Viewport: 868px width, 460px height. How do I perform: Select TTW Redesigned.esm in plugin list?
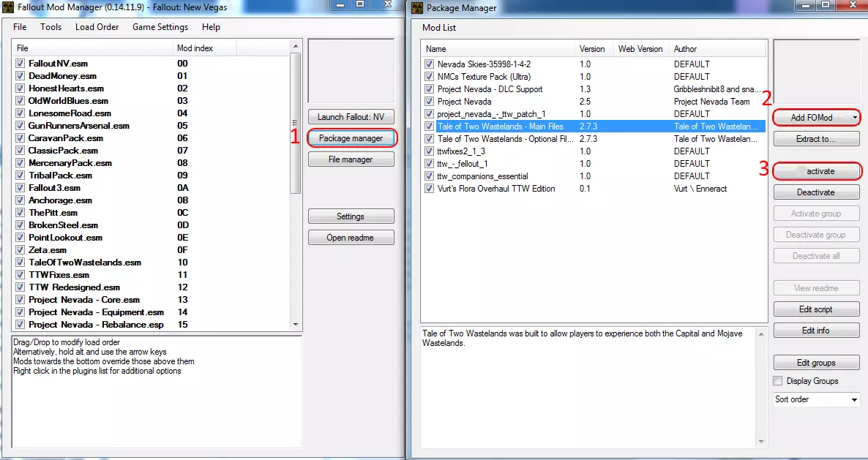tap(74, 287)
